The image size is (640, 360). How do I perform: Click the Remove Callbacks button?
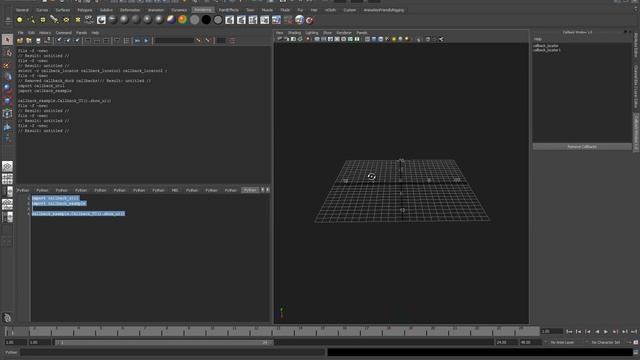pyautogui.click(x=582, y=147)
